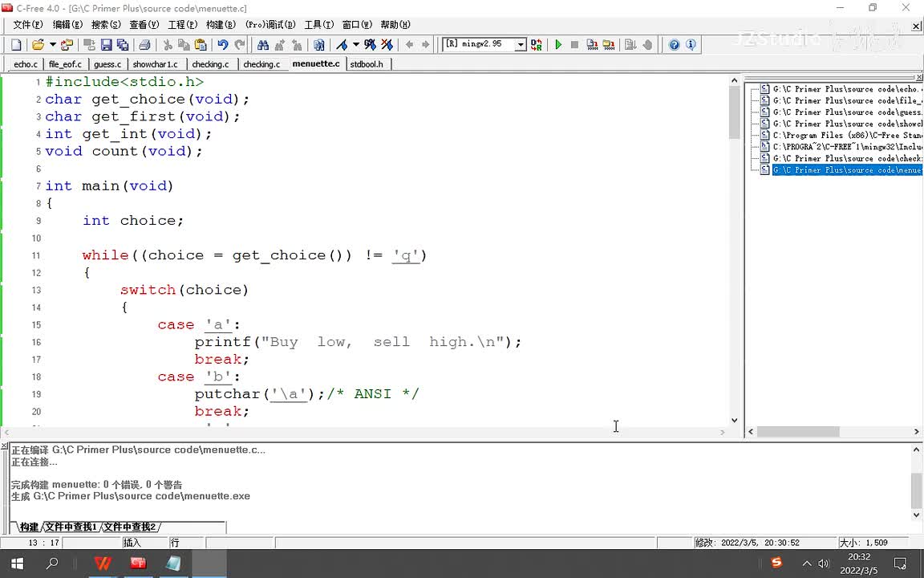Open the 文件(F) menu
Image resolution: width=924 pixels, height=578 pixels.
pos(28,25)
